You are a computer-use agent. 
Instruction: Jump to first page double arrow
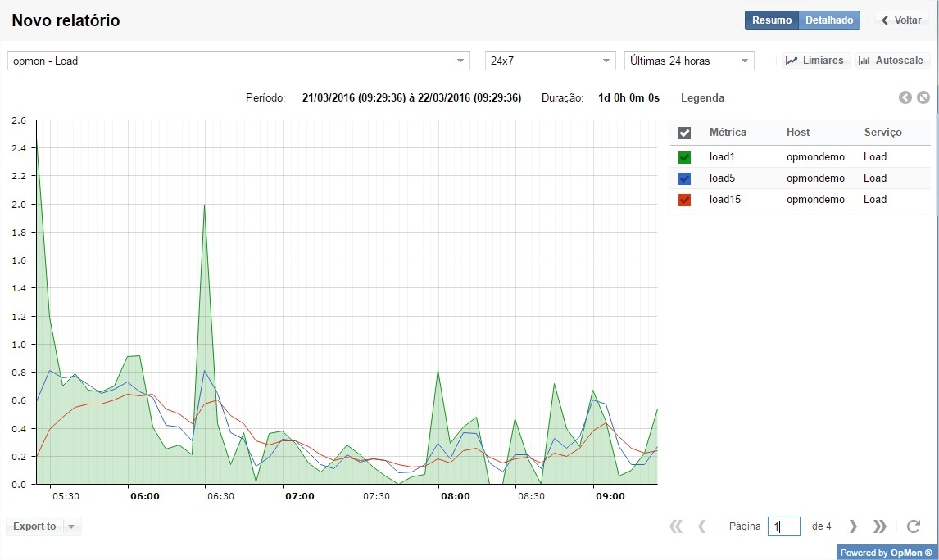(676, 526)
